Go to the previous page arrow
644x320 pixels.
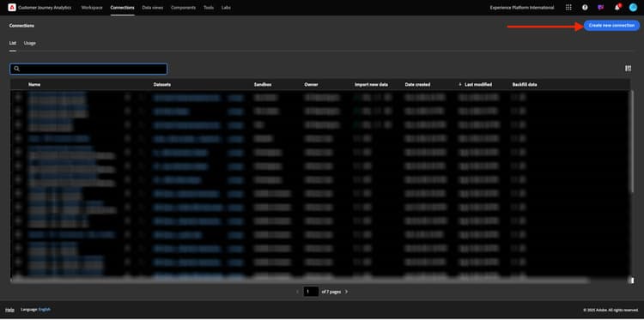point(298,292)
